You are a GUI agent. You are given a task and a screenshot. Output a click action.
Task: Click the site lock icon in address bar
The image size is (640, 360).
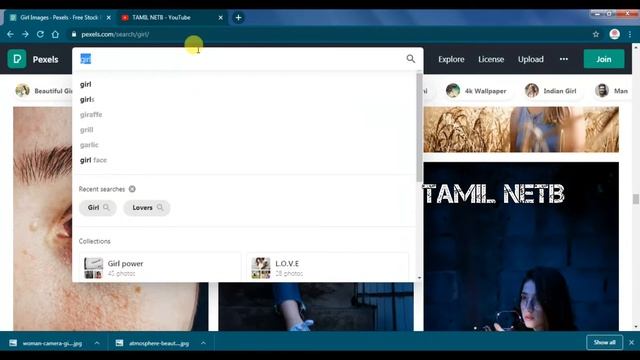pyautogui.click(x=74, y=34)
